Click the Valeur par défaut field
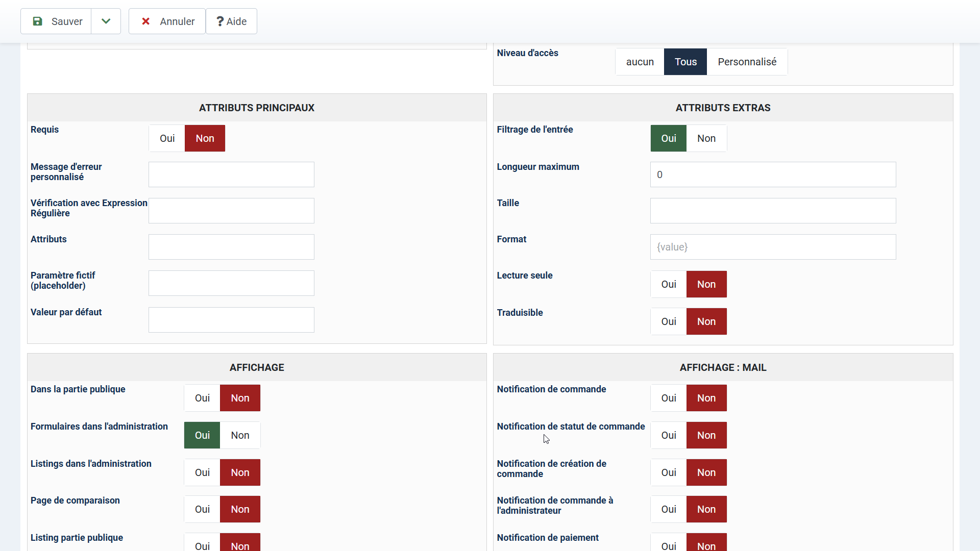 coord(231,320)
